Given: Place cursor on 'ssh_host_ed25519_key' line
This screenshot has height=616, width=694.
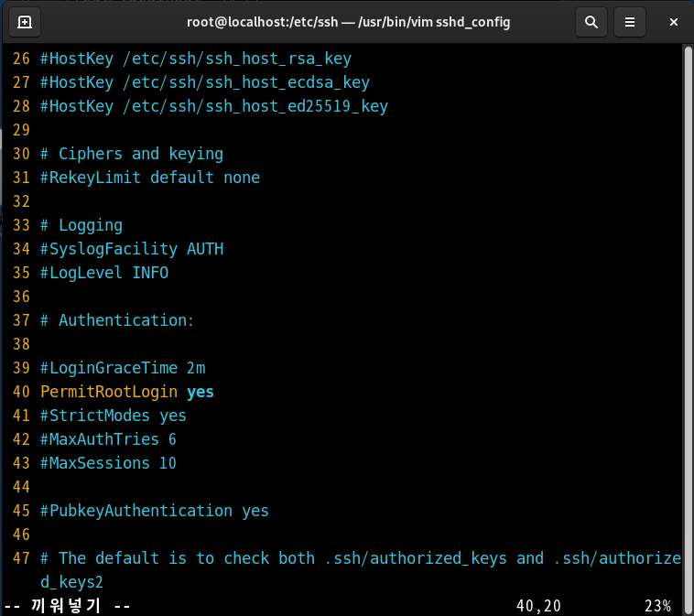Looking at the screenshot, I should pyautogui.click(x=214, y=107).
